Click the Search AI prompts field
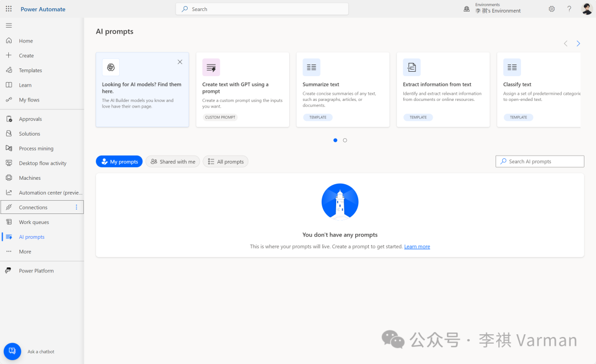 click(x=540, y=162)
